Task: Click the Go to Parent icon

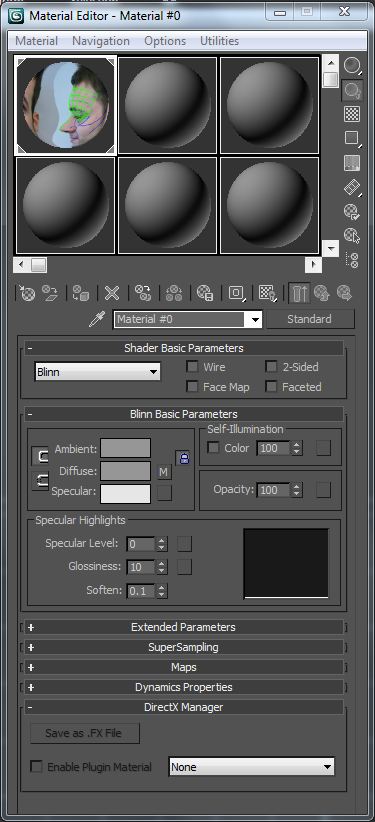Action: pos(322,293)
